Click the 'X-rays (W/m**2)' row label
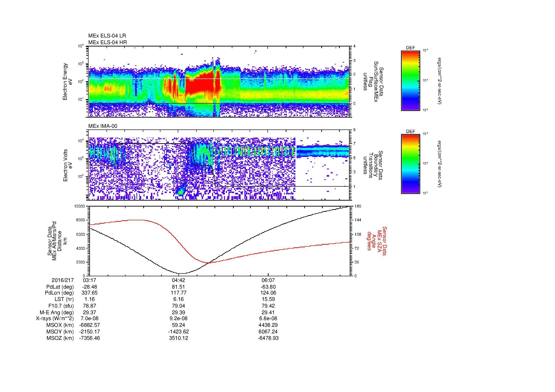The height and width of the screenshot is (392, 555). coord(55,318)
